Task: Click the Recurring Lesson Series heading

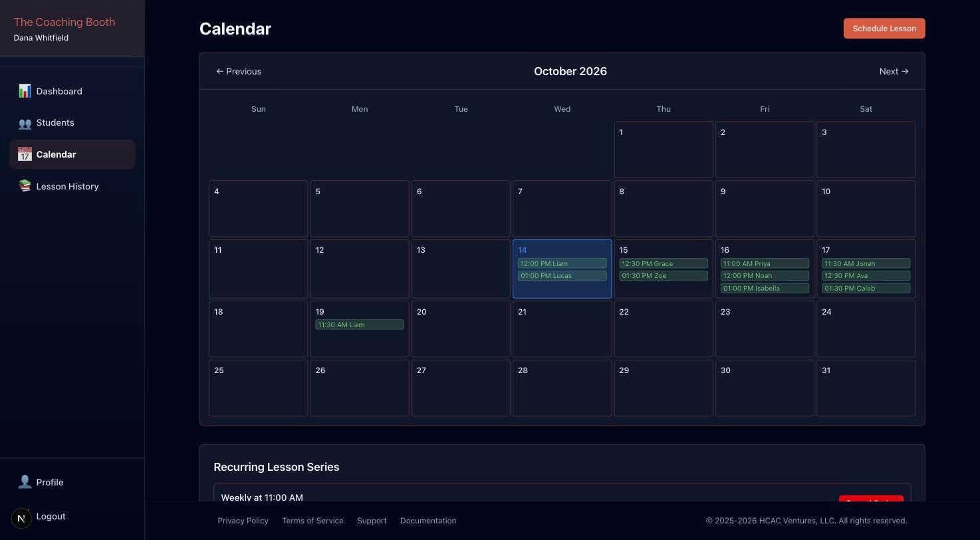Action: [x=277, y=467]
